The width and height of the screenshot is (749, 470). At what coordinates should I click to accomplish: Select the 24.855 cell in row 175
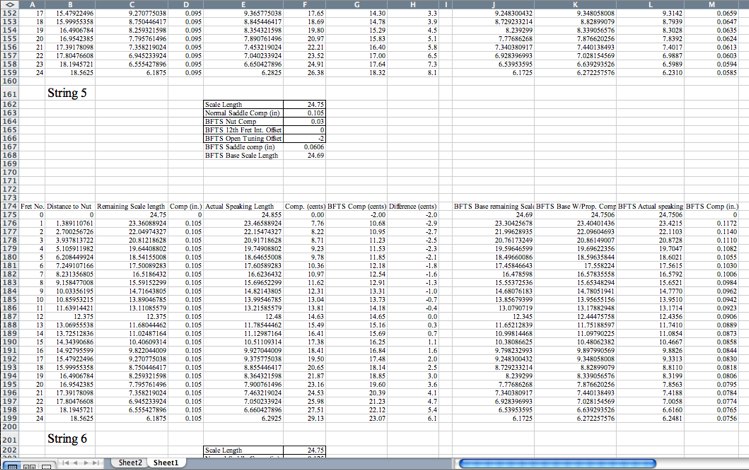click(243, 215)
